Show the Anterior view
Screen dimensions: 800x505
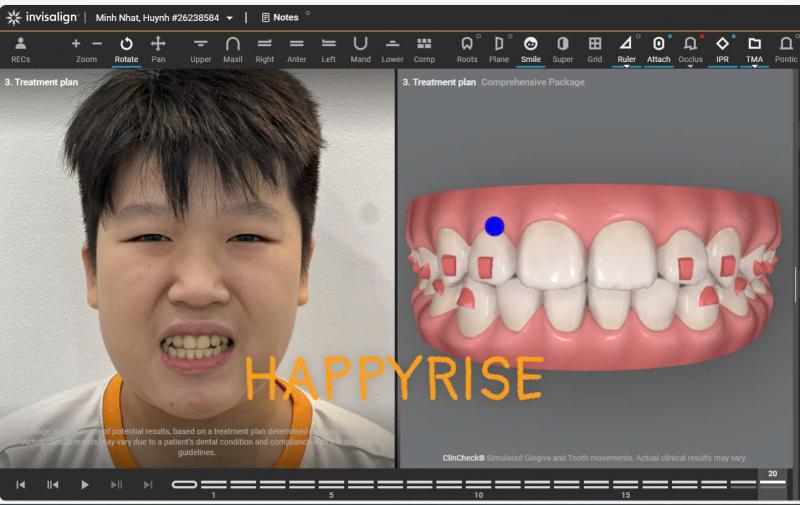point(297,44)
